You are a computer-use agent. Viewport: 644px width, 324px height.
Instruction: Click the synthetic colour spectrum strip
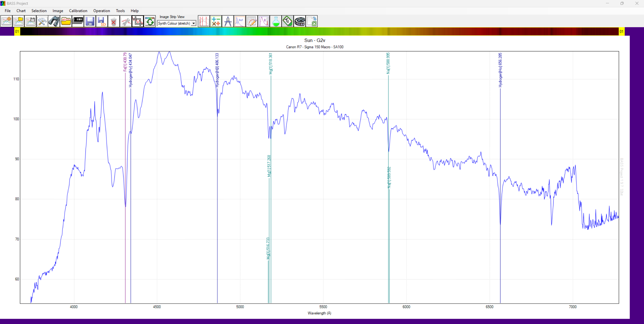[x=319, y=31]
